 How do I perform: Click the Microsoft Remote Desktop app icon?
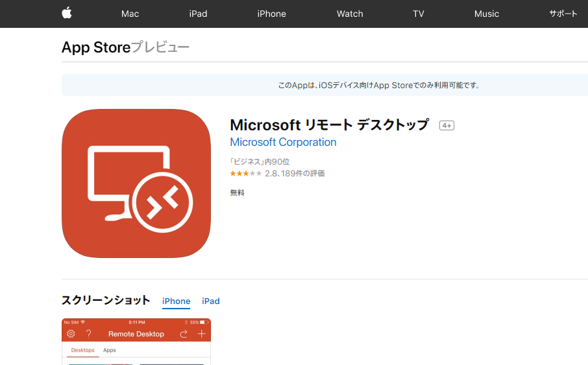[x=136, y=183]
